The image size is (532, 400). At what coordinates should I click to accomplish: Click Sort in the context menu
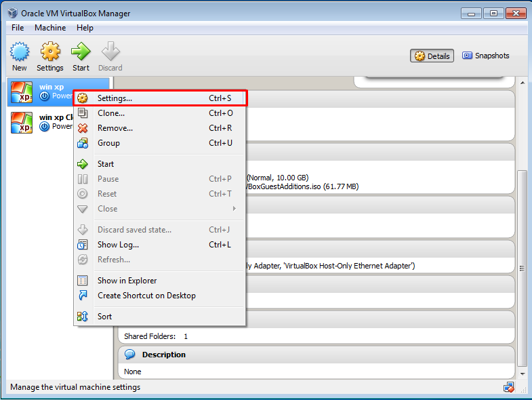(x=159, y=317)
